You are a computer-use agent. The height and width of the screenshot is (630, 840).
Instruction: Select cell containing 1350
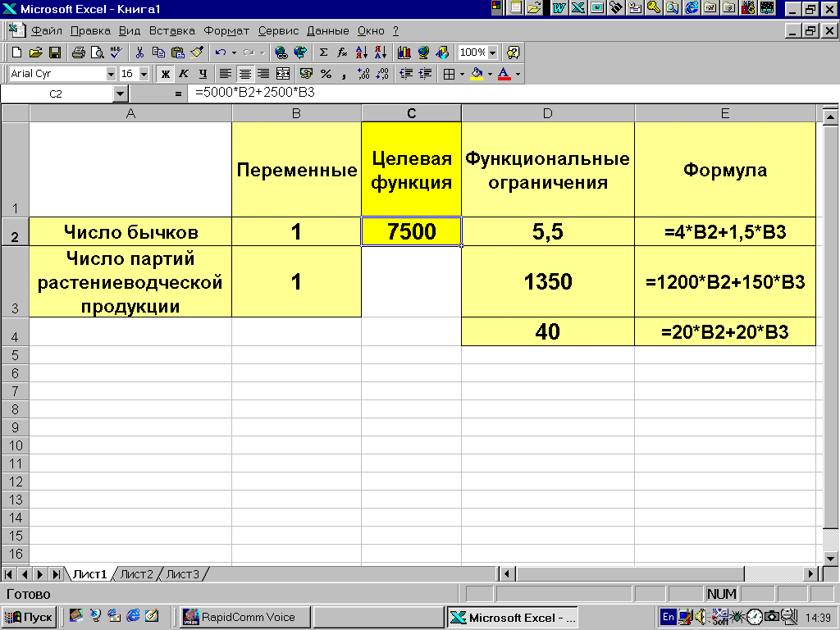tap(547, 282)
